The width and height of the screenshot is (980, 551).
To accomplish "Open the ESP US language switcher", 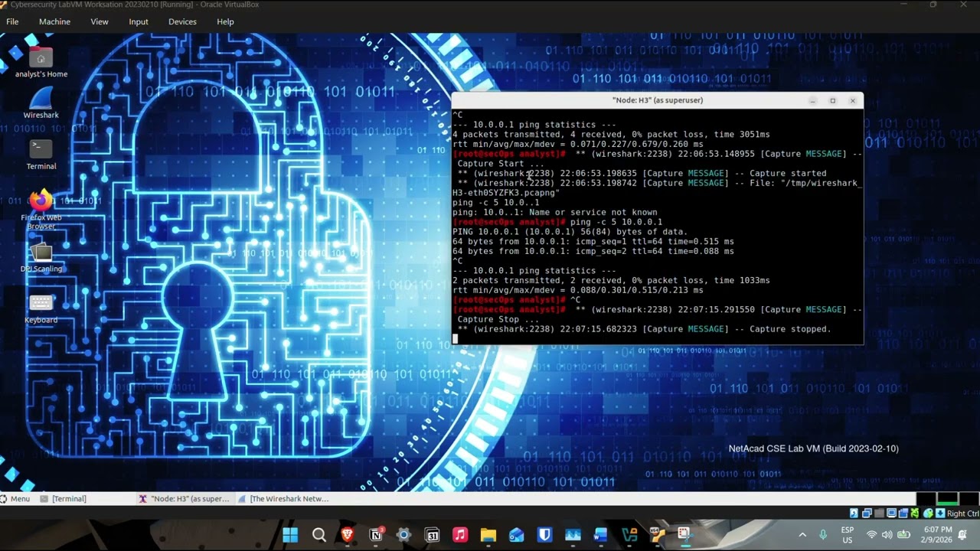I will click(848, 535).
